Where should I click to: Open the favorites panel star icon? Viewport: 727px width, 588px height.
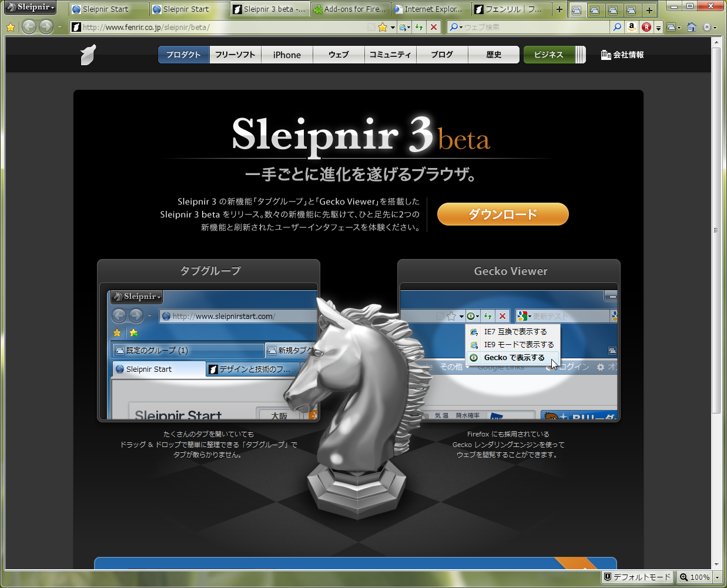tap(11, 27)
